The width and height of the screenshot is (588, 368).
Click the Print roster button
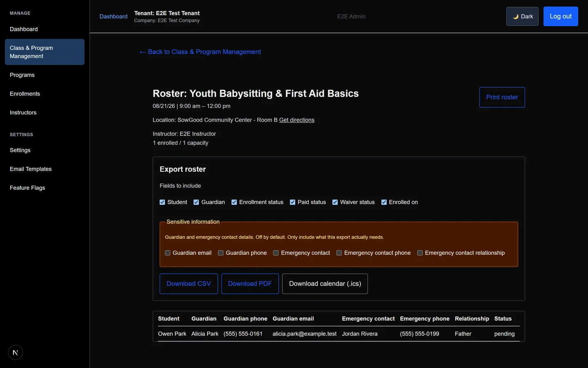502,97
